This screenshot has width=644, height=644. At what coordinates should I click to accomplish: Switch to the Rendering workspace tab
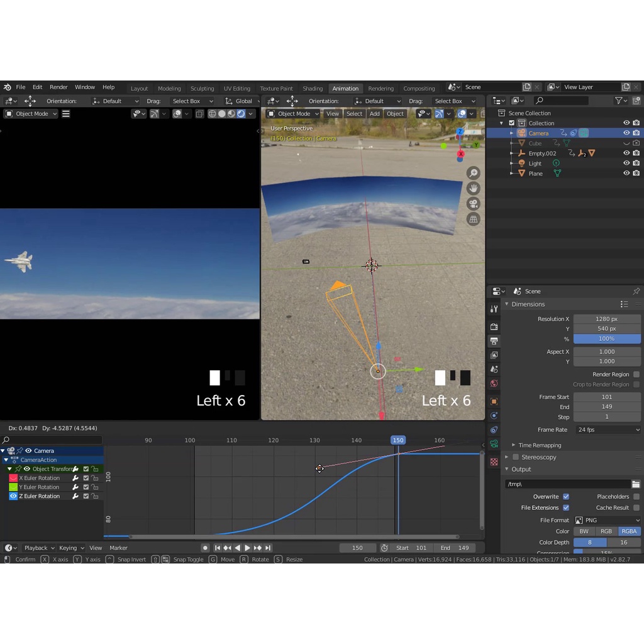(x=380, y=89)
